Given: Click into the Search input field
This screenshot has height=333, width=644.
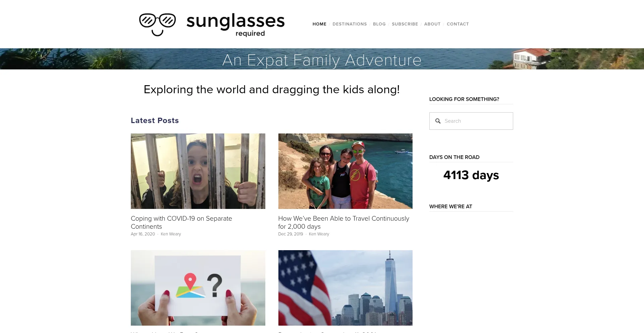Looking at the screenshot, I should (471, 121).
